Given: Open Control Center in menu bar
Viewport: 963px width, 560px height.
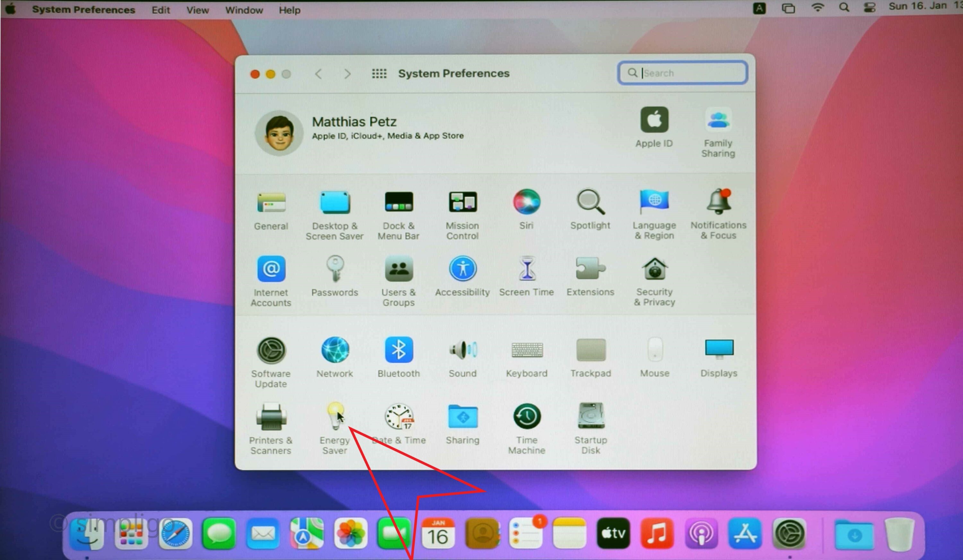Looking at the screenshot, I should (869, 8).
